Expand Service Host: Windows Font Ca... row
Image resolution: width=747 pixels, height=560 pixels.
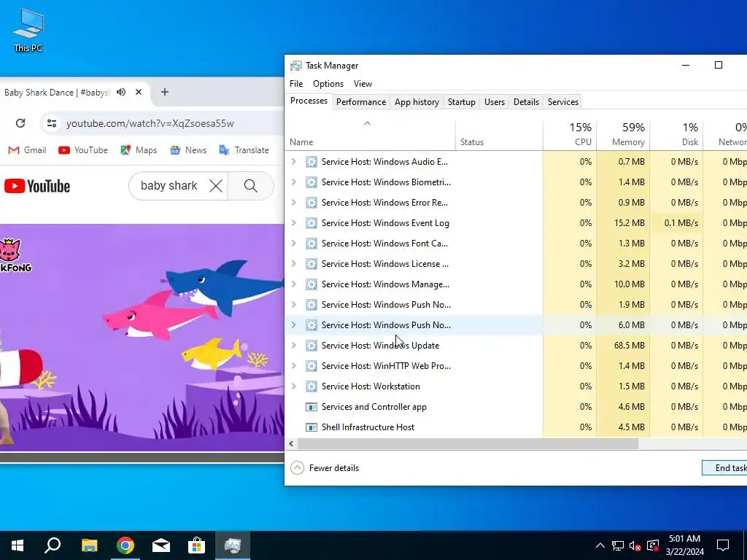point(293,244)
